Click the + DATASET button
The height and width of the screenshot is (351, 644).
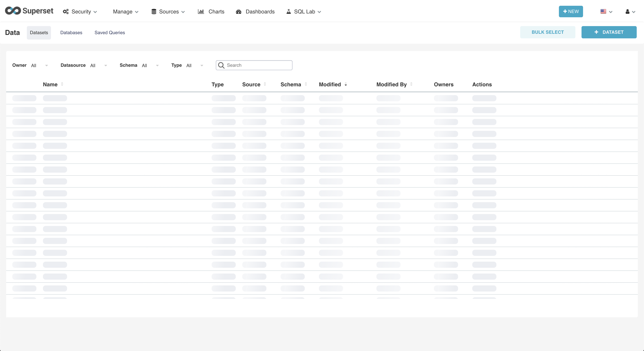coord(609,32)
